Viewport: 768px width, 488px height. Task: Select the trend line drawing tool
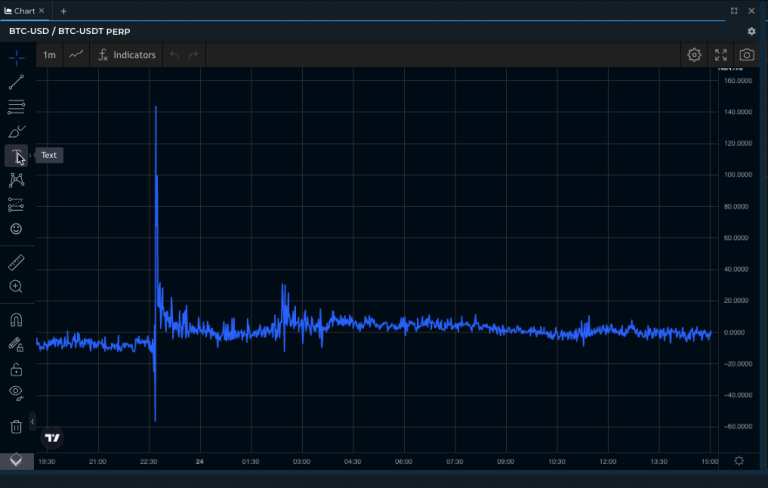click(x=16, y=82)
